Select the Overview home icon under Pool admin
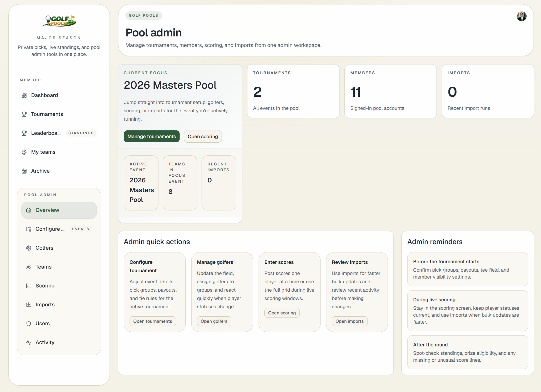The height and width of the screenshot is (392, 541). coord(29,210)
